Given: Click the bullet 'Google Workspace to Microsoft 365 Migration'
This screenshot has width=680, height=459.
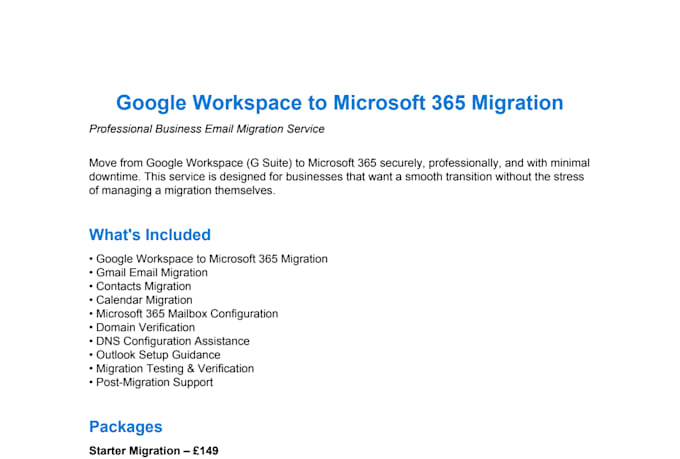Looking at the screenshot, I should click(x=209, y=259).
